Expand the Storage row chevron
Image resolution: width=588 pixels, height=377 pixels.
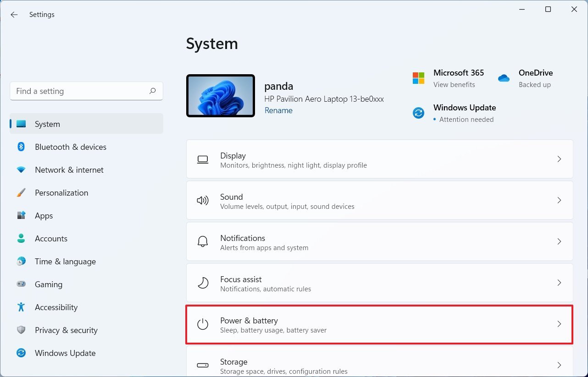pyautogui.click(x=559, y=365)
